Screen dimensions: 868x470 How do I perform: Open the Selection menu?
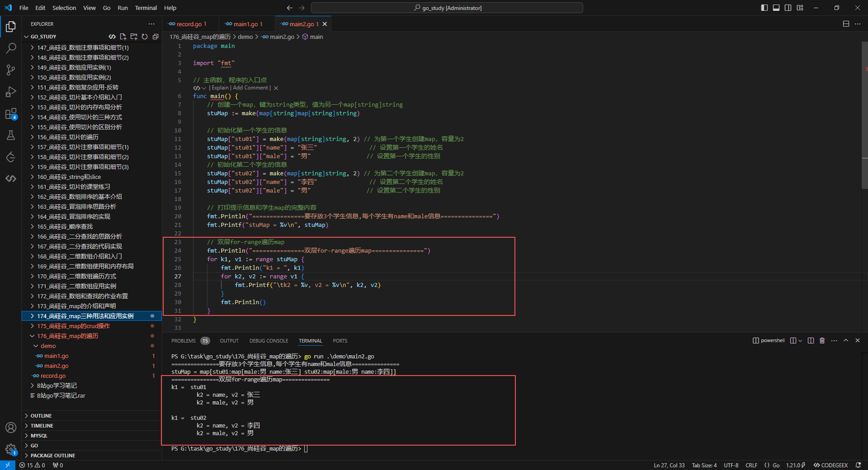point(64,8)
